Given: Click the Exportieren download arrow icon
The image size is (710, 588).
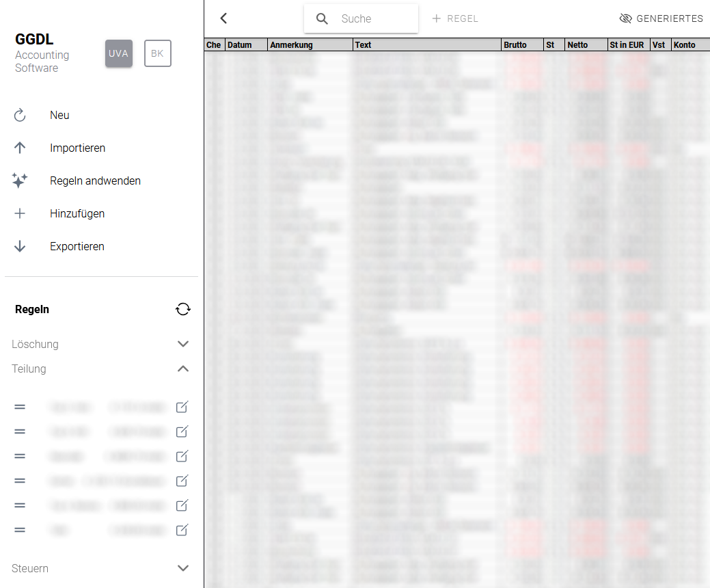Looking at the screenshot, I should 20,246.
